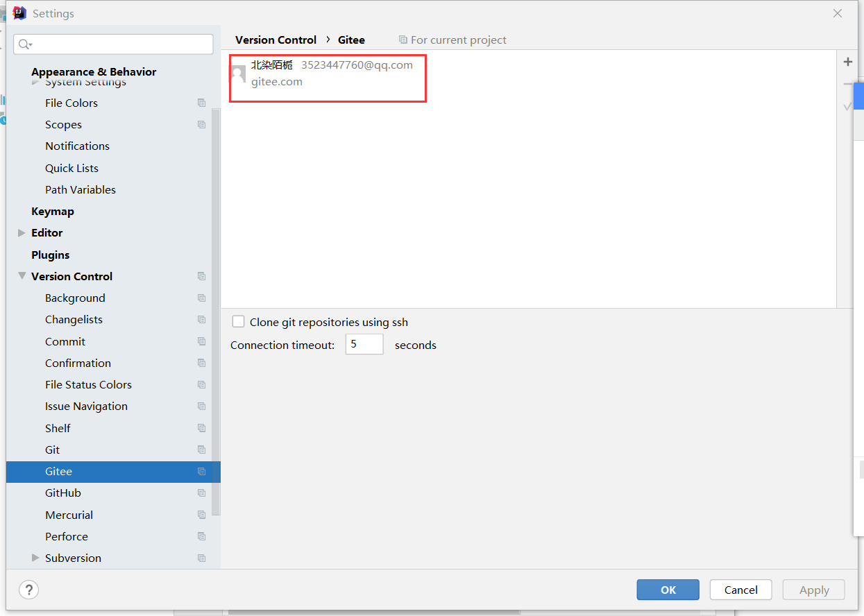Click the Gitee account avatar icon
The height and width of the screenshot is (616, 864).
point(238,74)
